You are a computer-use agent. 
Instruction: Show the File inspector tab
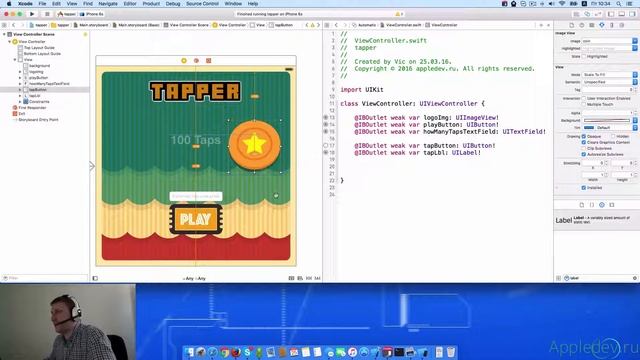point(571,25)
